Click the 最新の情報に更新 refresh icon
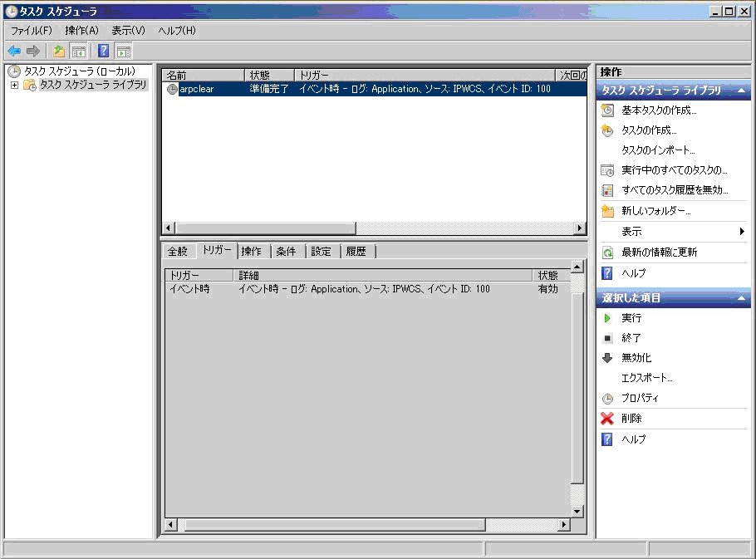The height and width of the screenshot is (559, 756). (607, 252)
